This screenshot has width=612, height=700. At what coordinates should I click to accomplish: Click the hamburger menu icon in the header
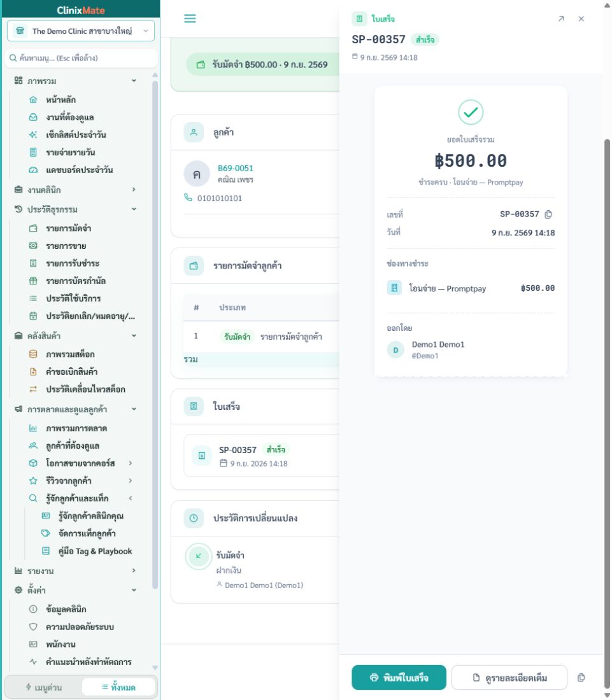pyautogui.click(x=190, y=18)
